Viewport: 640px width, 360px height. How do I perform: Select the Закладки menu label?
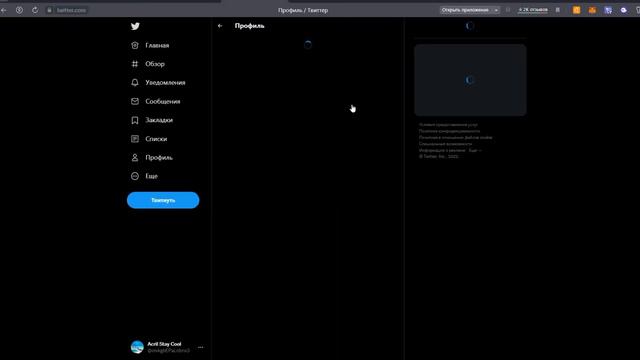[159, 120]
